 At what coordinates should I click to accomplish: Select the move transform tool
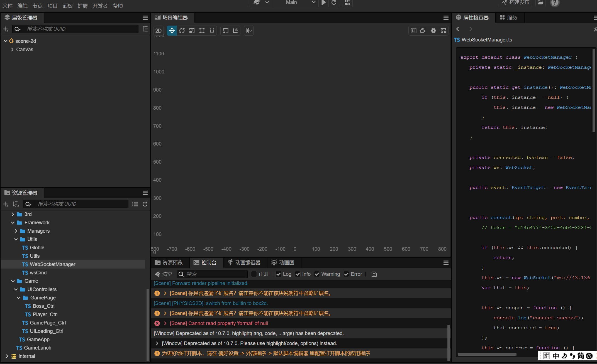click(x=172, y=31)
